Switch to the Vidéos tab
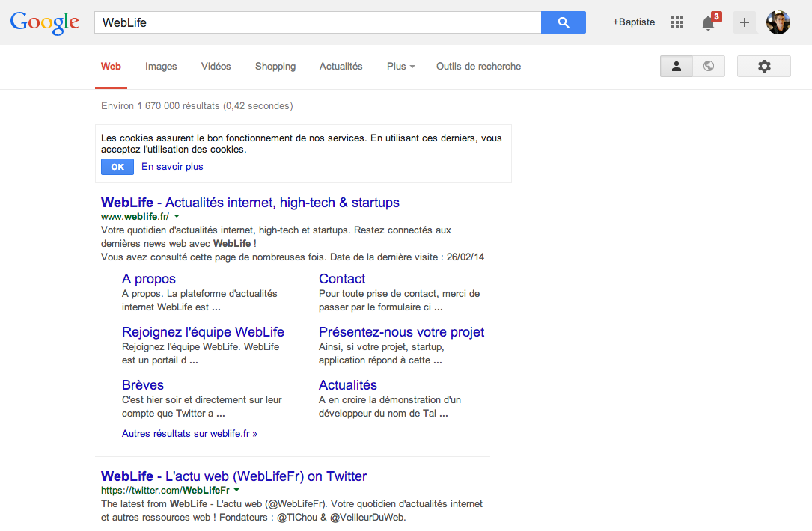The image size is (812, 531). click(216, 67)
